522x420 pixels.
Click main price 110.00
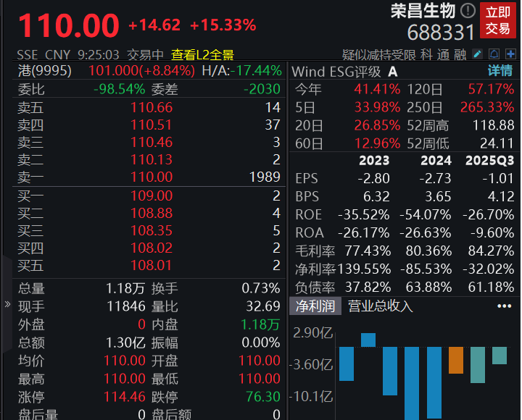click(69, 25)
